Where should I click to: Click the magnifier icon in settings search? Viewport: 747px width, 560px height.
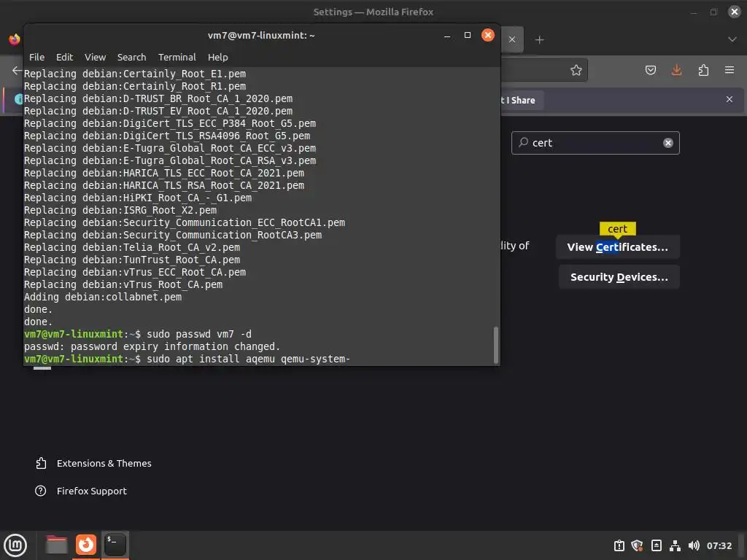coord(524,142)
